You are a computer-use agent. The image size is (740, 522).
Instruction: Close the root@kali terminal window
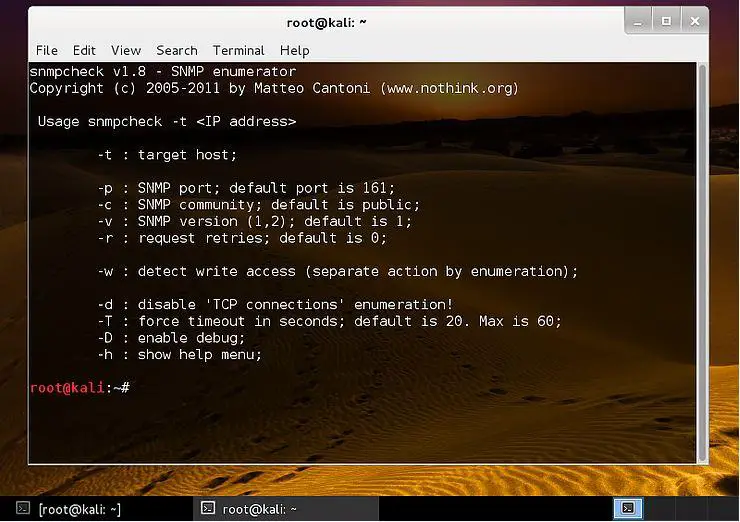coord(694,21)
